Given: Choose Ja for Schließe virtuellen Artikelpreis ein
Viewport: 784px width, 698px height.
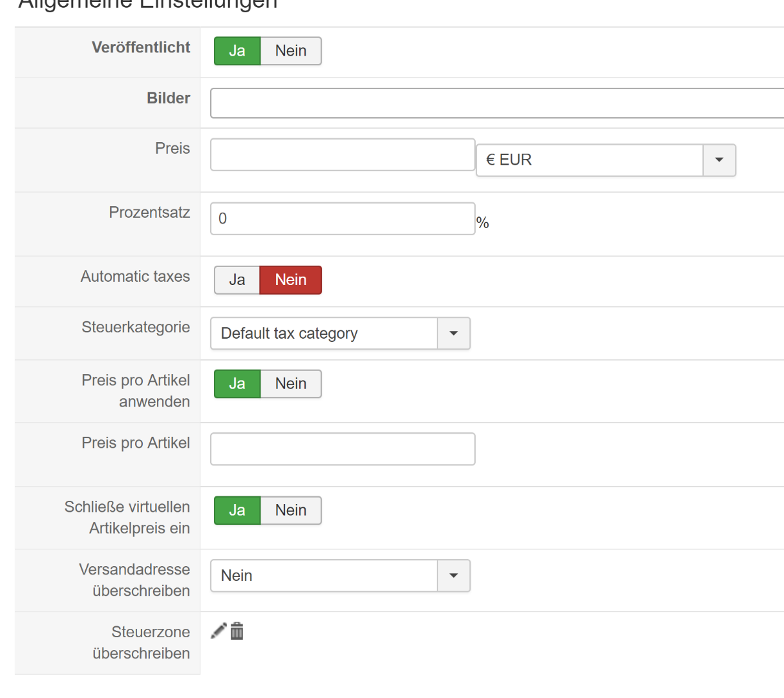Looking at the screenshot, I should click(x=237, y=511).
